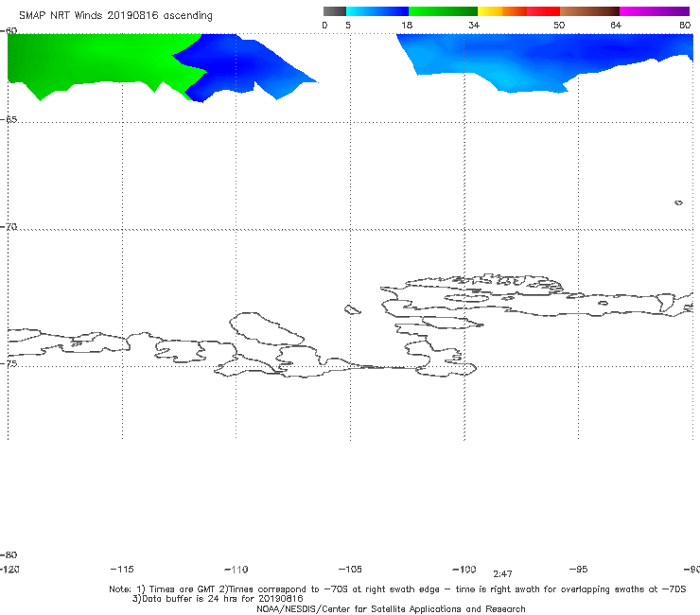Pick the brown 50-64 color bar segment
The image size is (700, 615).
coord(589,11)
